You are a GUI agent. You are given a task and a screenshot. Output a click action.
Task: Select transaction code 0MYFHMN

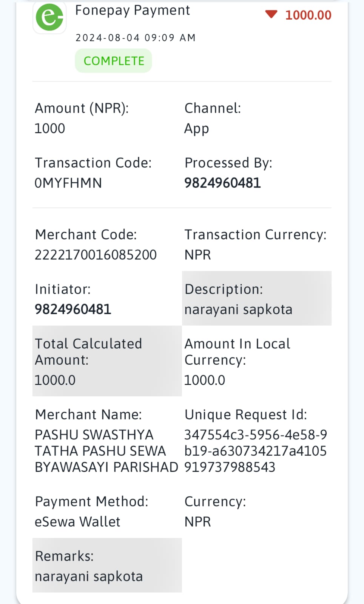click(68, 183)
